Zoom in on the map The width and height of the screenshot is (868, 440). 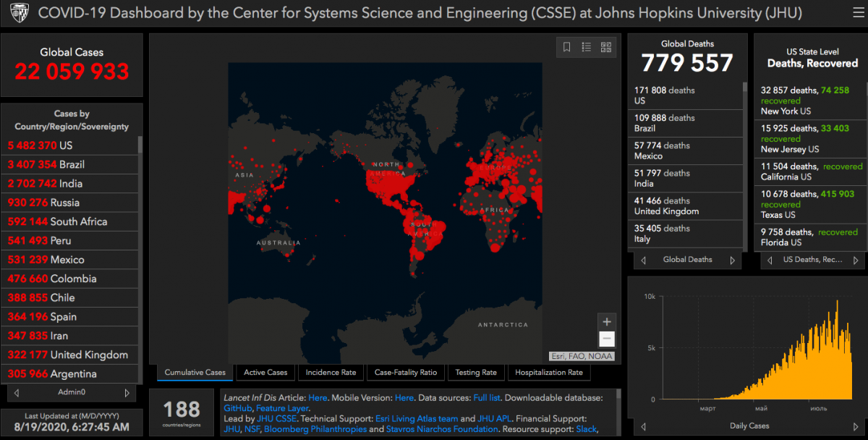607,321
